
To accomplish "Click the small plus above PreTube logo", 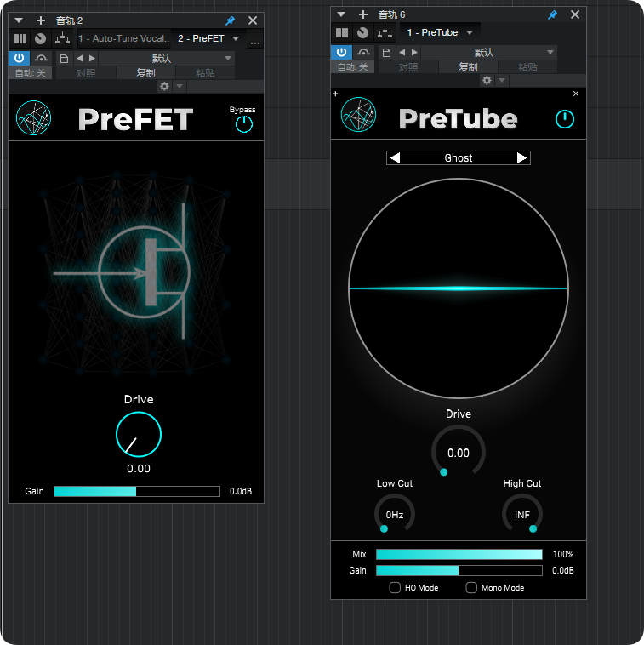I will coord(335,94).
